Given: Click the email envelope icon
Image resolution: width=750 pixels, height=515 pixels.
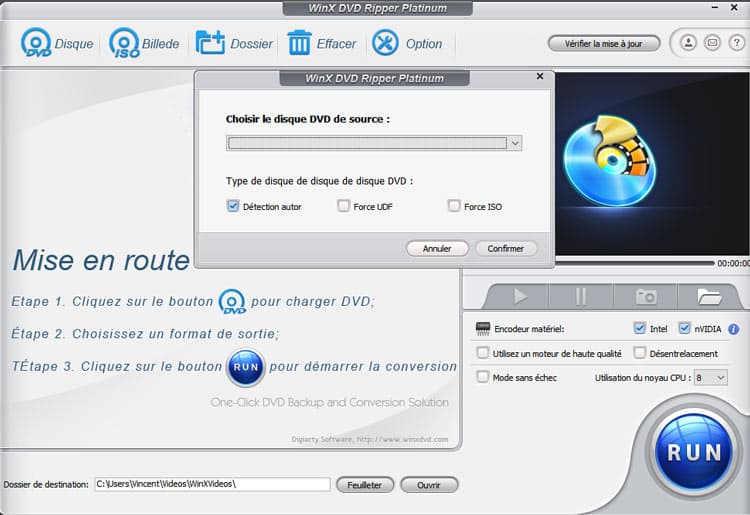Looking at the screenshot, I should (x=712, y=43).
